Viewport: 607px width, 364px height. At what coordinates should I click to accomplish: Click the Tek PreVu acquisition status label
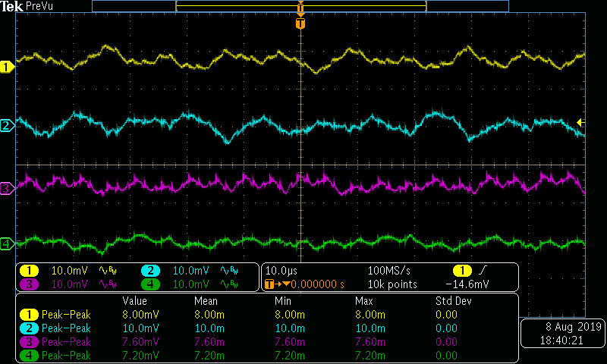(24, 6)
